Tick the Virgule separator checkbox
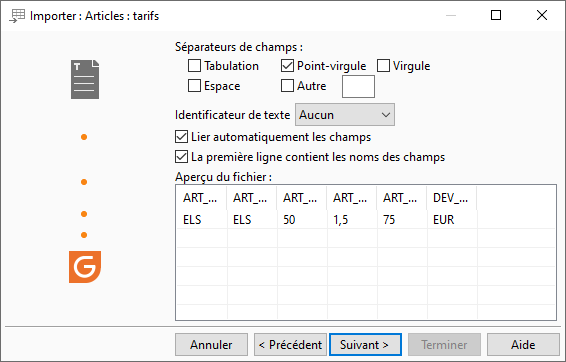 tap(383, 66)
